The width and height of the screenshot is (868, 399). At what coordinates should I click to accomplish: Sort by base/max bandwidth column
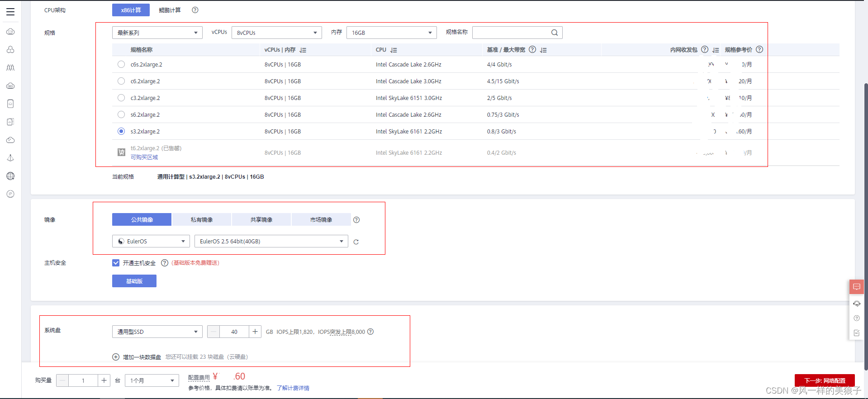(x=543, y=50)
